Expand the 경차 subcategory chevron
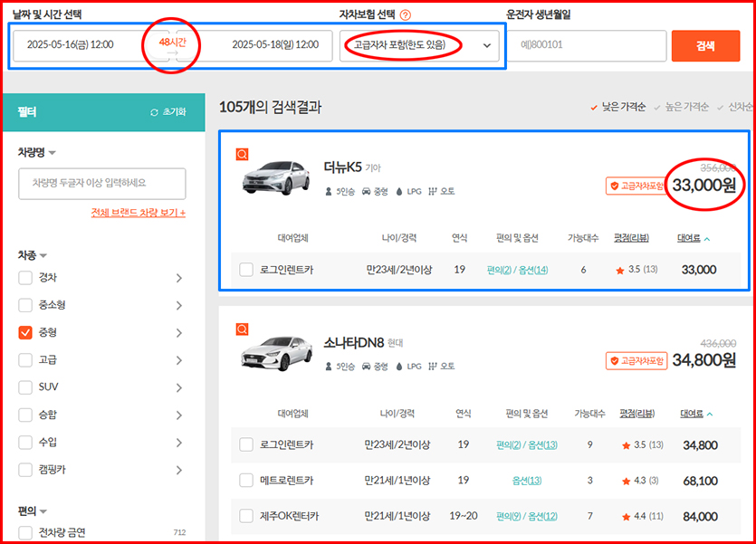The width and height of the screenshot is (756, 544). pyautogui.click(x=179, y=278)
